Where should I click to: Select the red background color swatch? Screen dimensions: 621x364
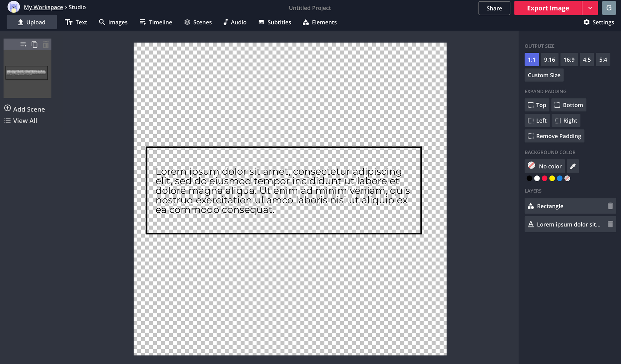pyautogui.click(x=545, y=178)
